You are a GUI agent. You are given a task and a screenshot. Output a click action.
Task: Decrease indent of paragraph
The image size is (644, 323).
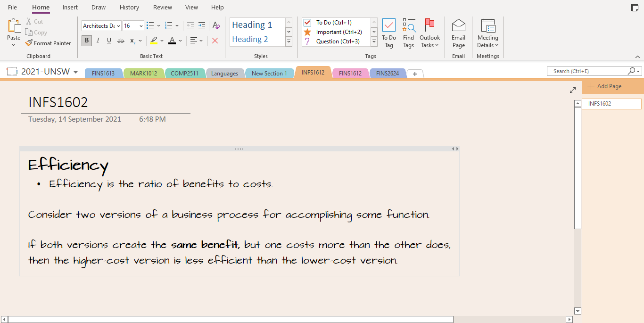[190, 25]
